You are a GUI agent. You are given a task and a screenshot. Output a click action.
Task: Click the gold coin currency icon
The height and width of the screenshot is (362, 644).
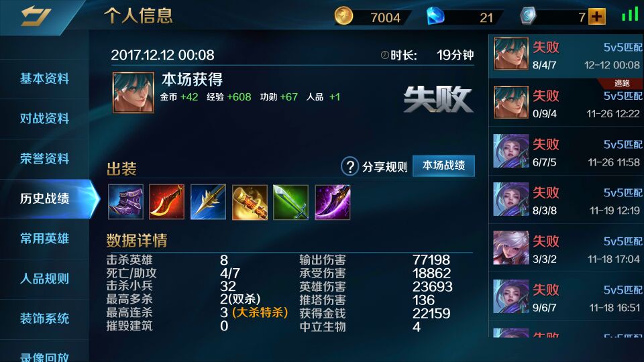point(343,16)
